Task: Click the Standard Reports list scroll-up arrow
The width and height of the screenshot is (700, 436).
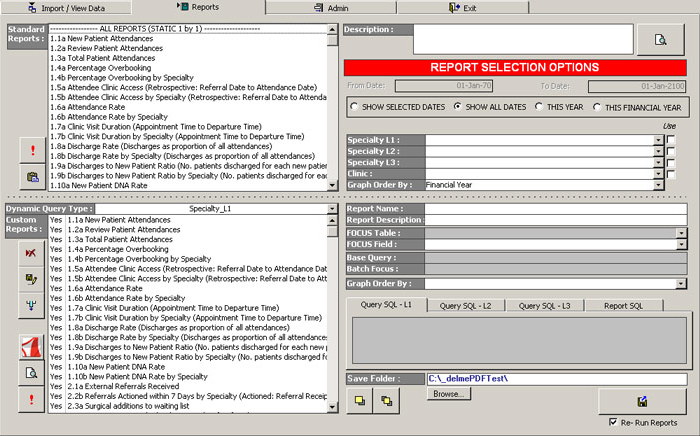Action: [332, 29]
